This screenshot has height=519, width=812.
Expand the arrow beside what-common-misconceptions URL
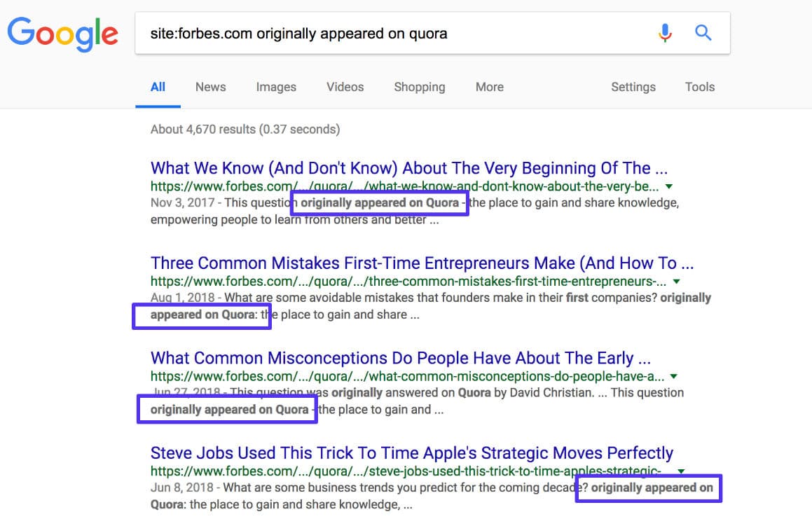coord(673,377)
